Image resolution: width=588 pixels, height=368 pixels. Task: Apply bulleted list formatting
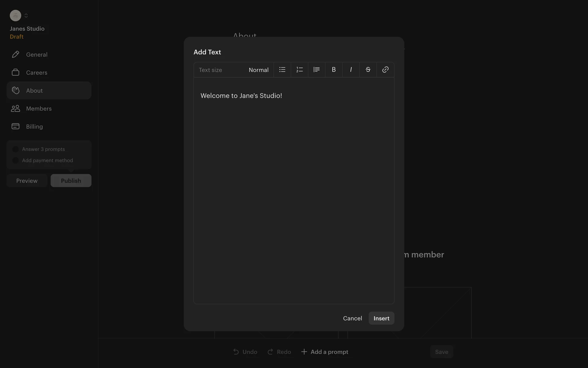[282, 70]
